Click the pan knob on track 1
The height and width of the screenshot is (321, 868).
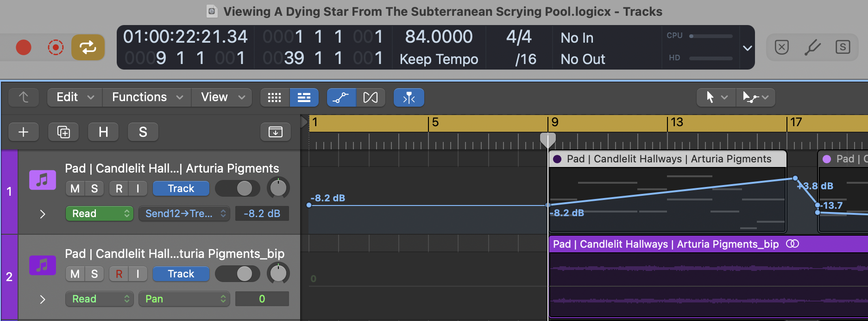point(278,188)
